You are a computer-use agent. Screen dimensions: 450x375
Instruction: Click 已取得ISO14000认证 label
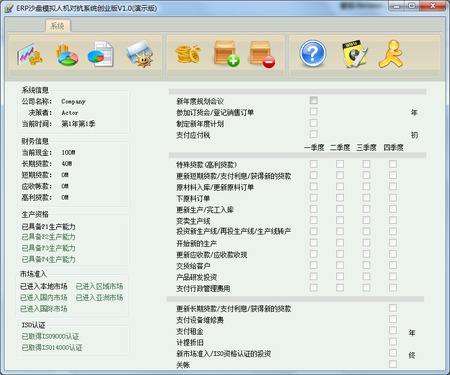pyautogui.click(x=52, y=348)
